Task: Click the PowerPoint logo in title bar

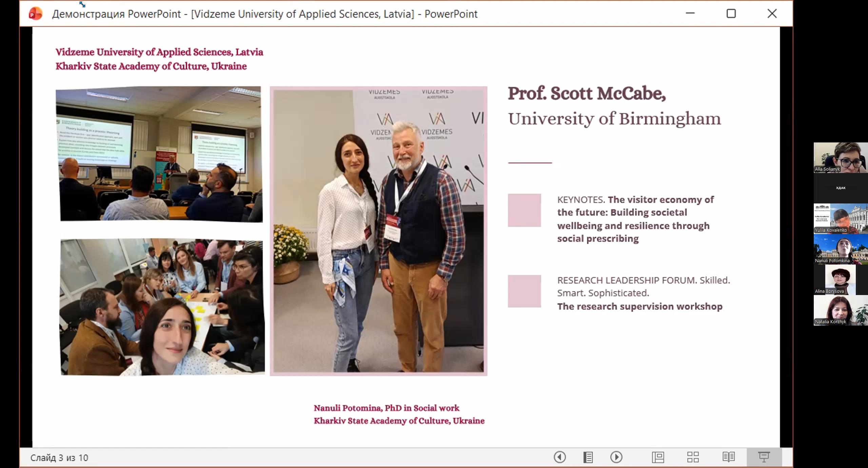Action: 35,14
